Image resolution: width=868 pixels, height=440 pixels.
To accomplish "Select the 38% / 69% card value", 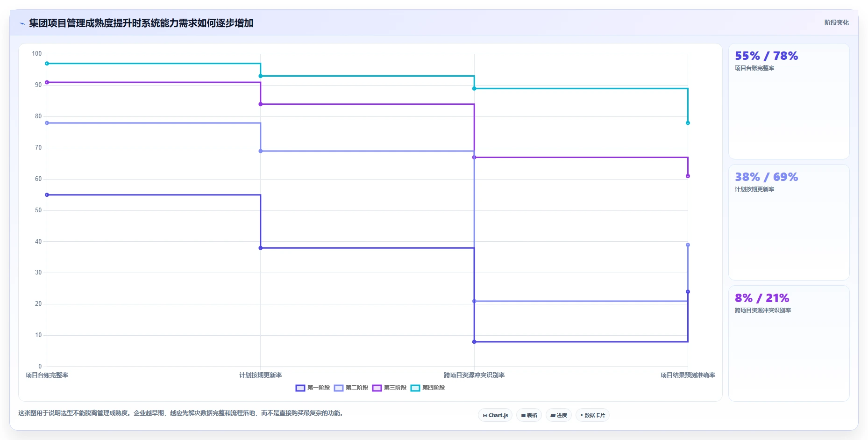I will pos(766,177).
